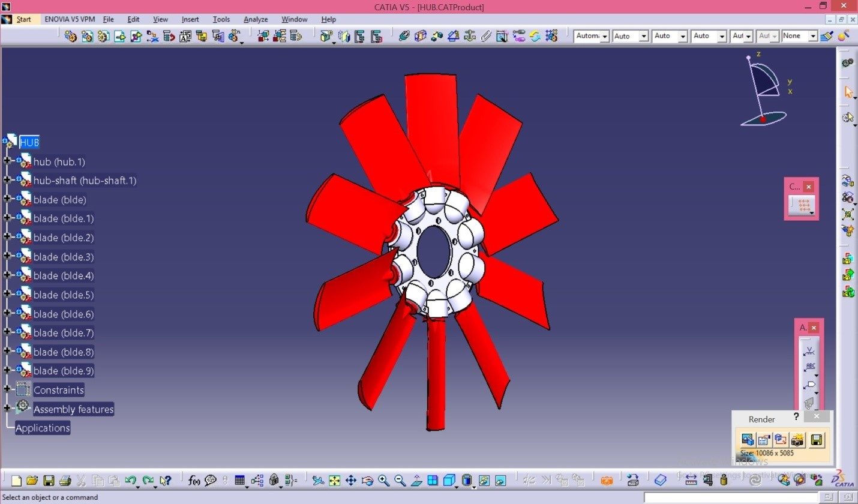This screenshot has height=504, width=858.
Task: Expand the Assembly features node
Action: [x=7, y=409]
